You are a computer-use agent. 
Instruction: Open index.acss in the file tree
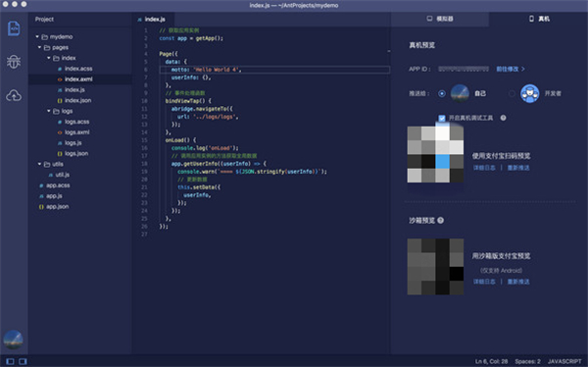78,69
